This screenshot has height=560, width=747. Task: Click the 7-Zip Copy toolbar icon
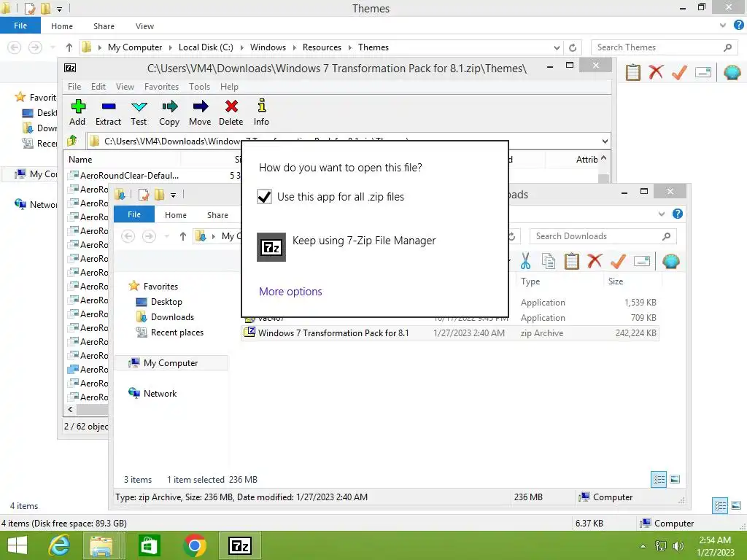169,106
